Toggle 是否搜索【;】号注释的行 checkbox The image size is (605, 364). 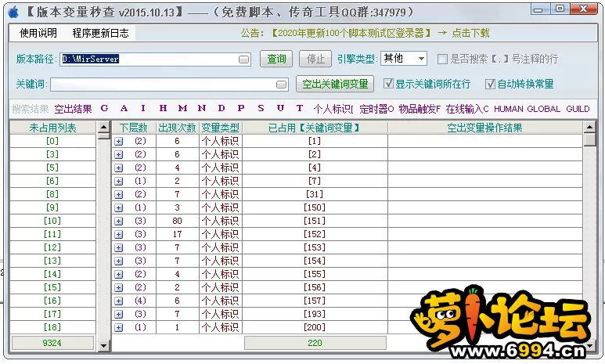pyautogui.click(x=442, y=59)
